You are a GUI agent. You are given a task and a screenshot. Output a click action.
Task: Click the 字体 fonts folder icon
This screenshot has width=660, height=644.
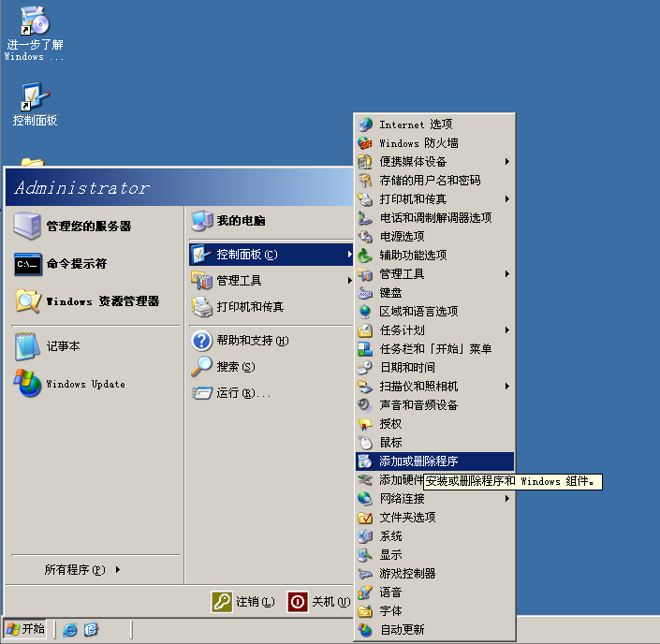[x=365, y=611]
